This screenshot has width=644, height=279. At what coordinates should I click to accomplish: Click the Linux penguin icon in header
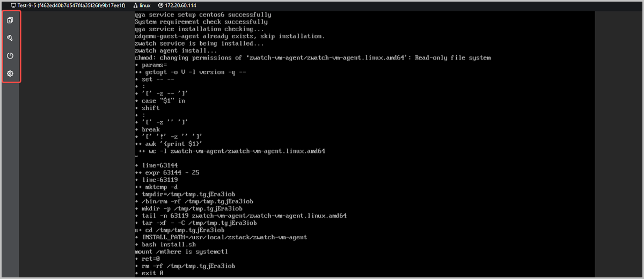[135, 5]
